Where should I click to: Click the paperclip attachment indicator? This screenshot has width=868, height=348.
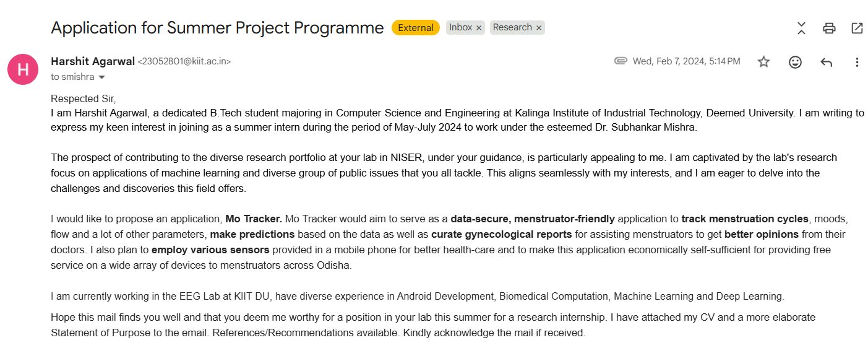(621, 61)
